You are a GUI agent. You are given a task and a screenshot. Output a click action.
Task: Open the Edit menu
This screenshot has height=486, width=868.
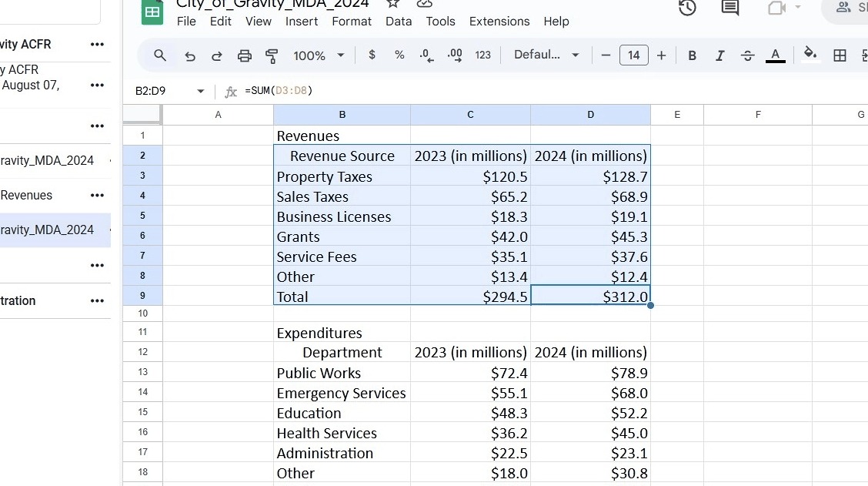tap(220, 21)
